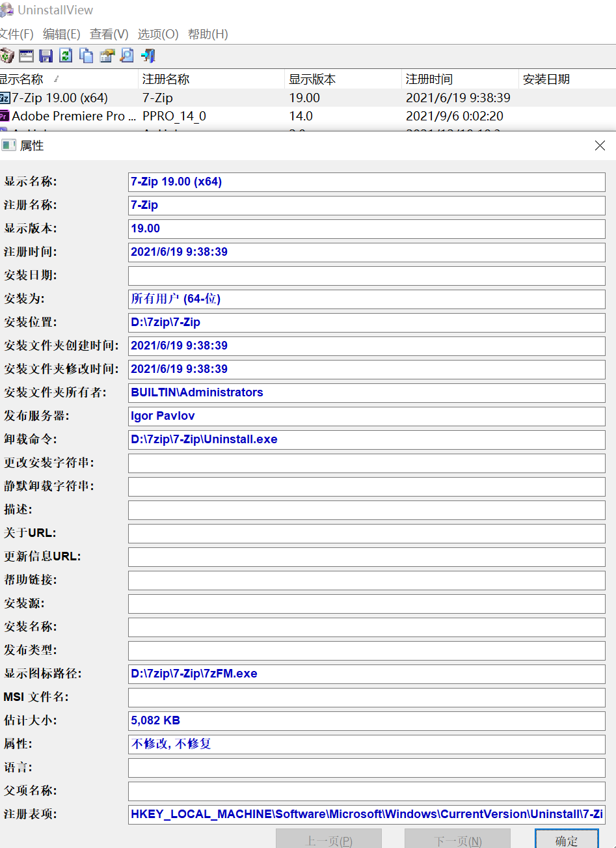Click the empty 安装日期 field

coord(367,275)
